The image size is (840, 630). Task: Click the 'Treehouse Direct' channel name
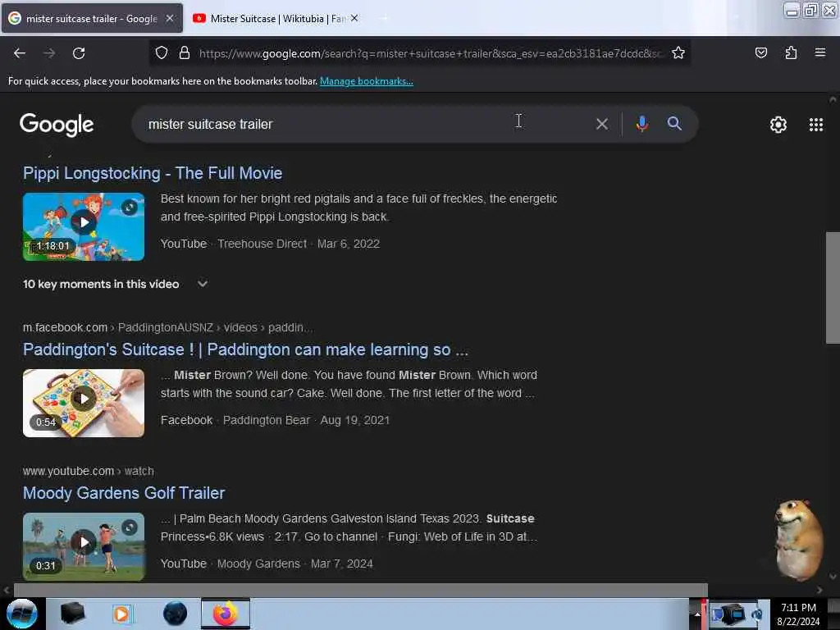(x=262, y=244)
